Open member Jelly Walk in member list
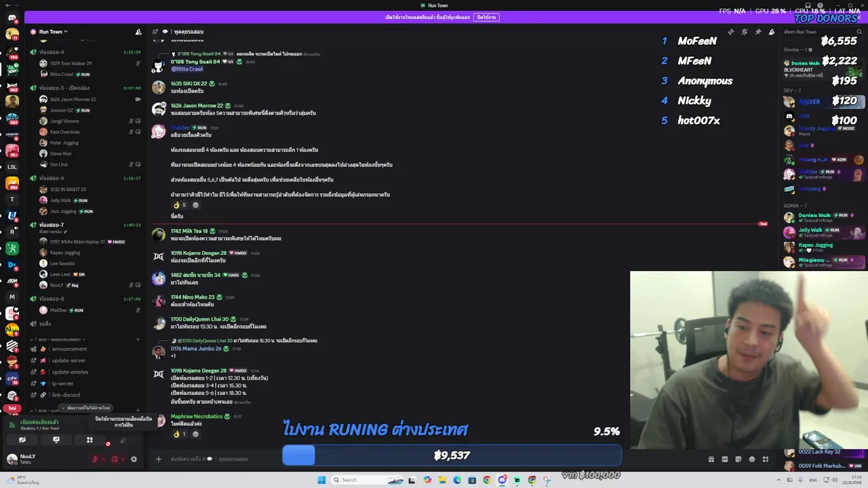This screenshot has height=488, width=868. [x=823, y=232]
